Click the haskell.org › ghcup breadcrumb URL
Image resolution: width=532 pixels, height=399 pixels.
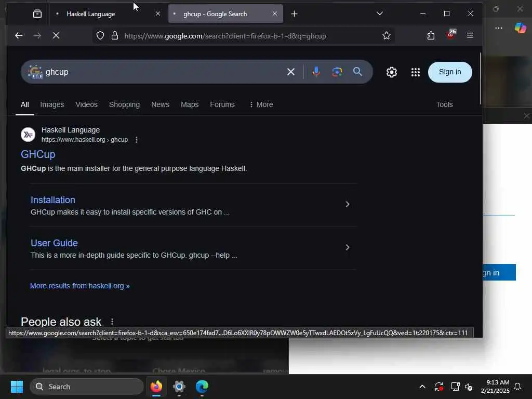point(85,140)
